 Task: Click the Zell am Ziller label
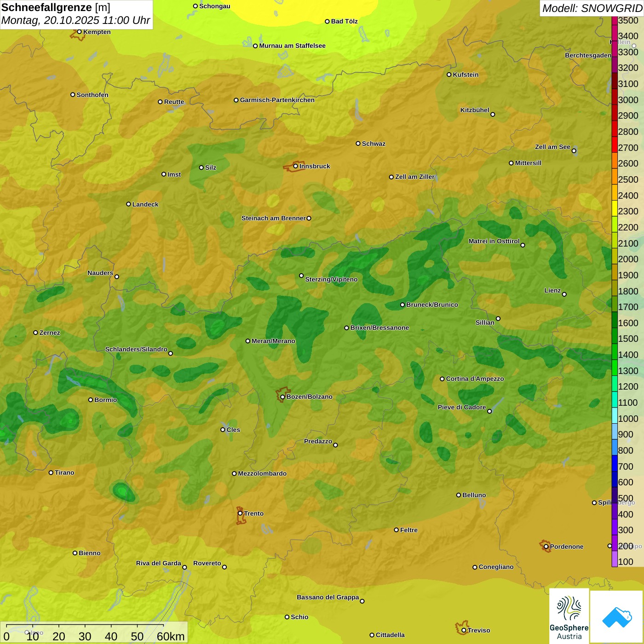(415, 177)
